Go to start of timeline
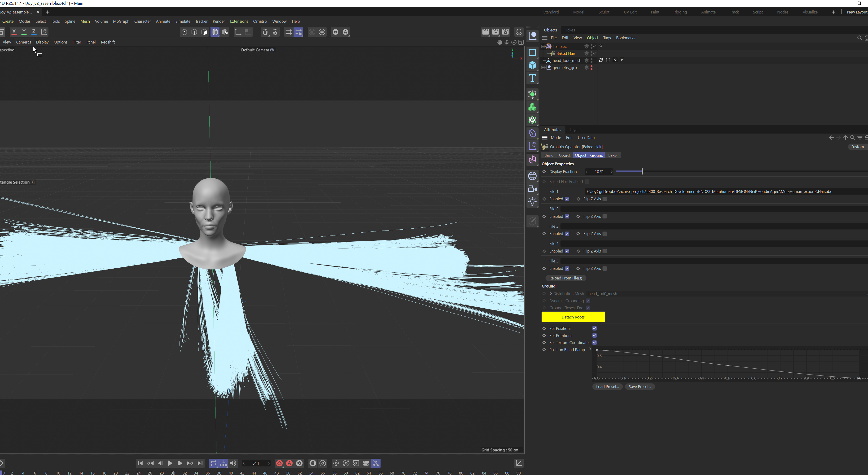868x475 pixels. tap(140, 463)
